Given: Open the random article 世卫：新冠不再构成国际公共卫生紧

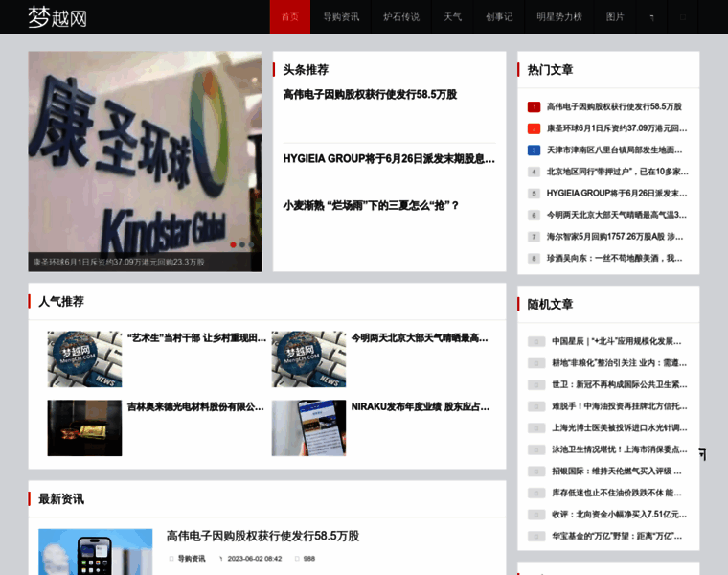Looking at the screenshot, I should pos(620,384).
